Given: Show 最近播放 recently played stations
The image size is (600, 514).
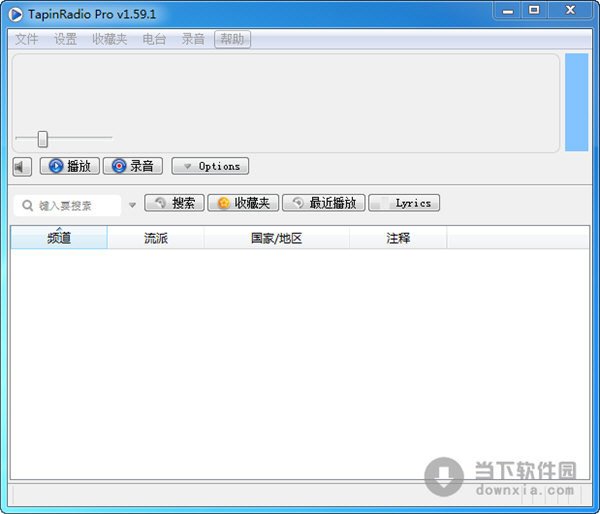Looking at the screenshot, I should click(324, 203).
